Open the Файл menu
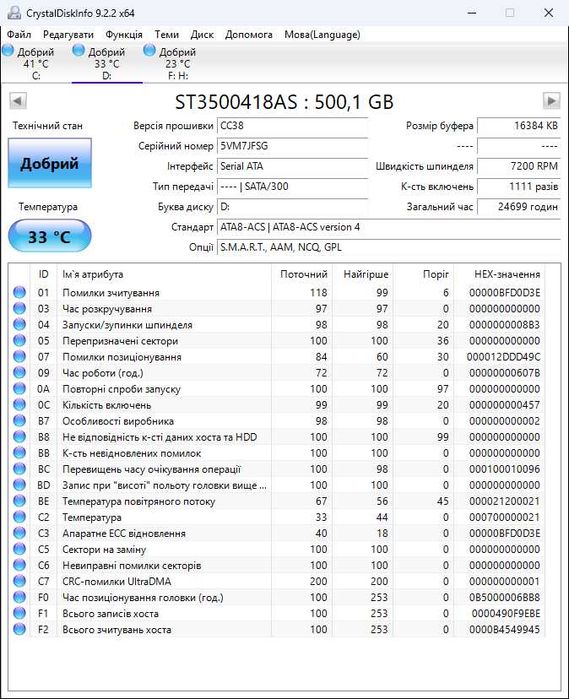This screenshot has height=699, width=569. [x=19, y=34]
